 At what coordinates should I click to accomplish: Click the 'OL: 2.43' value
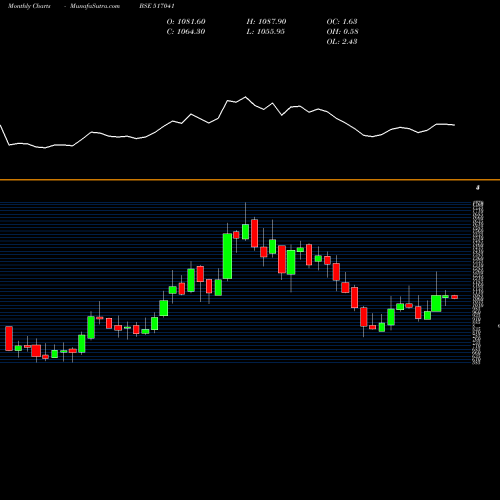click(342, 42)
